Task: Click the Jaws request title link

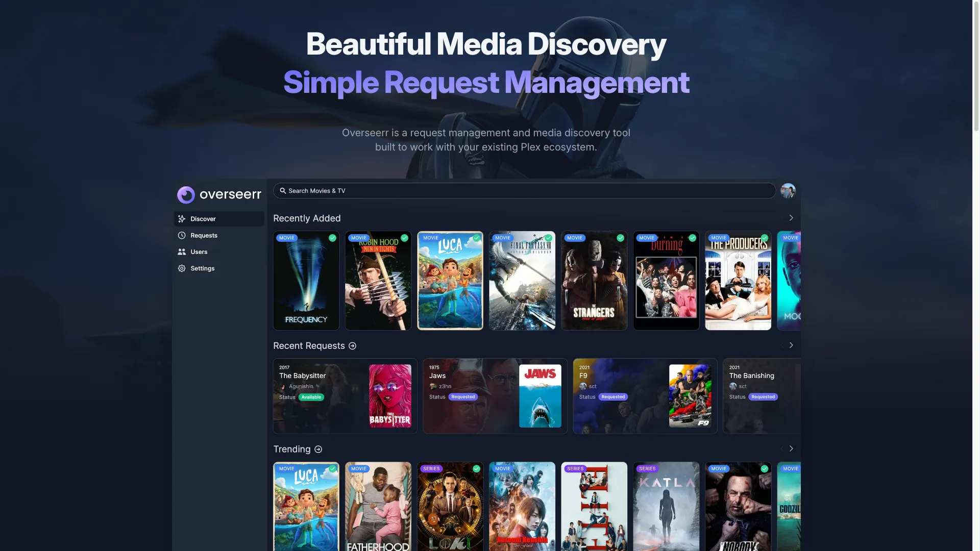Action: point(437,375)
